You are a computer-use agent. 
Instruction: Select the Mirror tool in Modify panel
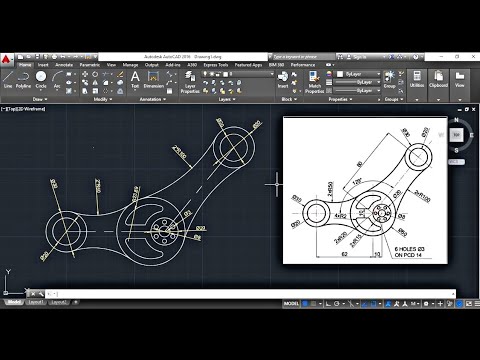(x=95, y=82)
